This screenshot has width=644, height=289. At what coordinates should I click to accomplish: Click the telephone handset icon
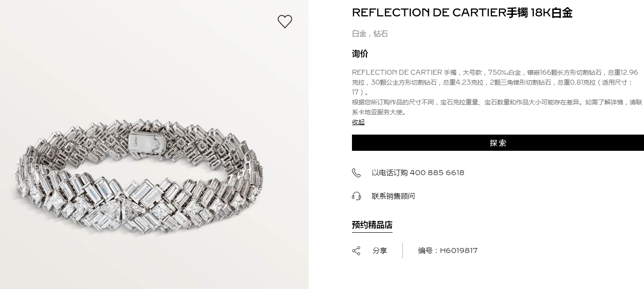(x=356, y=173)
